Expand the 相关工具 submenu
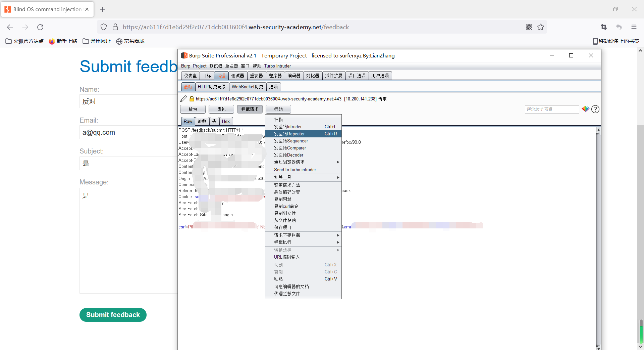The width and height of the screenshot is (644, 350). 303,177
